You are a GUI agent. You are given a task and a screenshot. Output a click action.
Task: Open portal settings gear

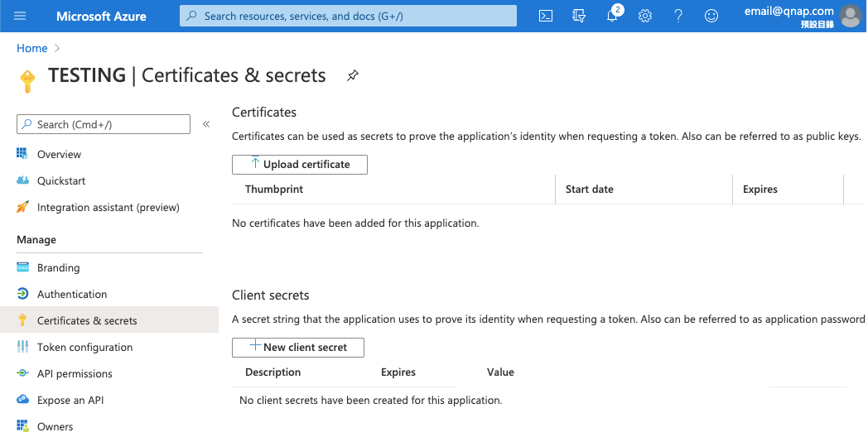[x=645, y=16]
